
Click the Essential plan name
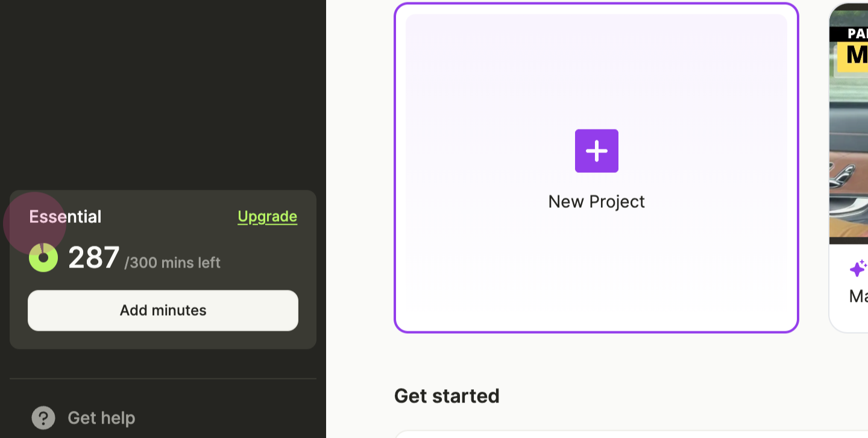65,216
